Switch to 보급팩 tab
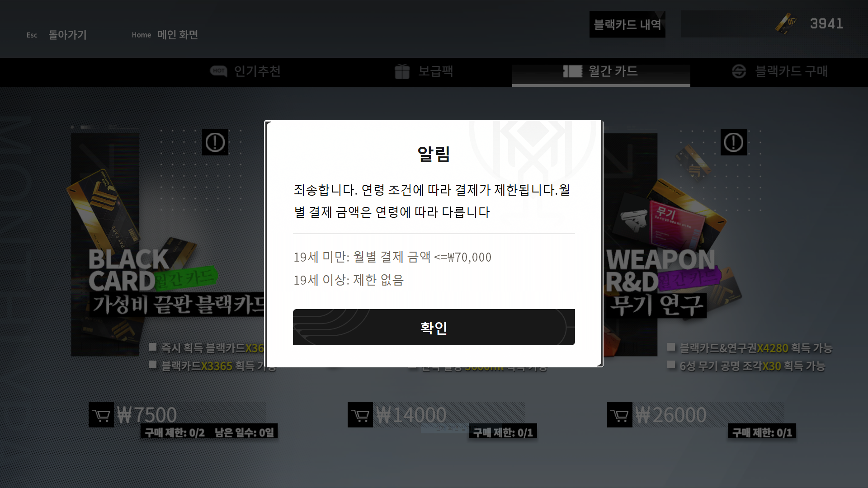The image size is (868, 488). point(424,71)
